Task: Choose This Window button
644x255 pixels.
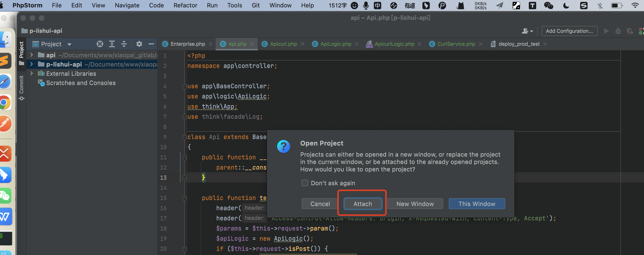Action: pyautogui.click(x=477, y=203)
